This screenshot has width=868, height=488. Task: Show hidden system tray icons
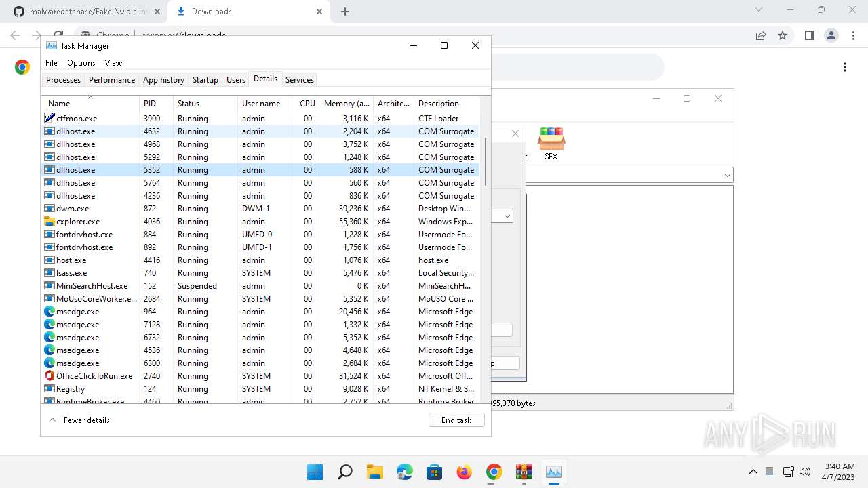753,472
